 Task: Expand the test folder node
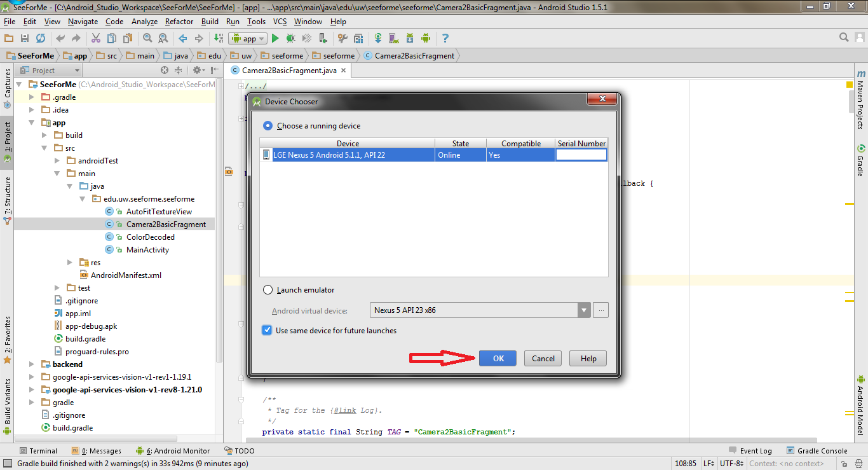click(x=57, y=288)
